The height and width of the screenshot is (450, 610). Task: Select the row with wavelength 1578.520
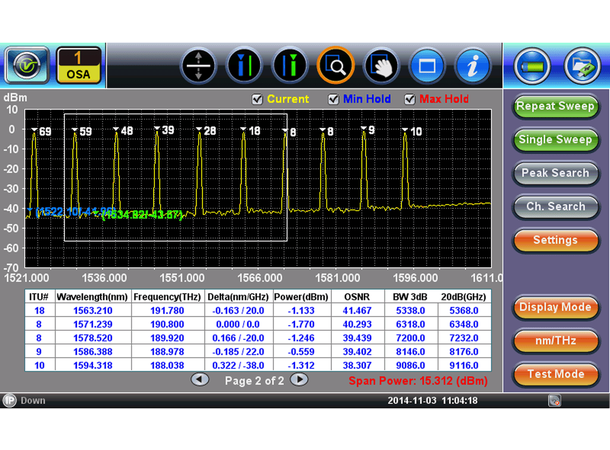click(x=258, y=338)
